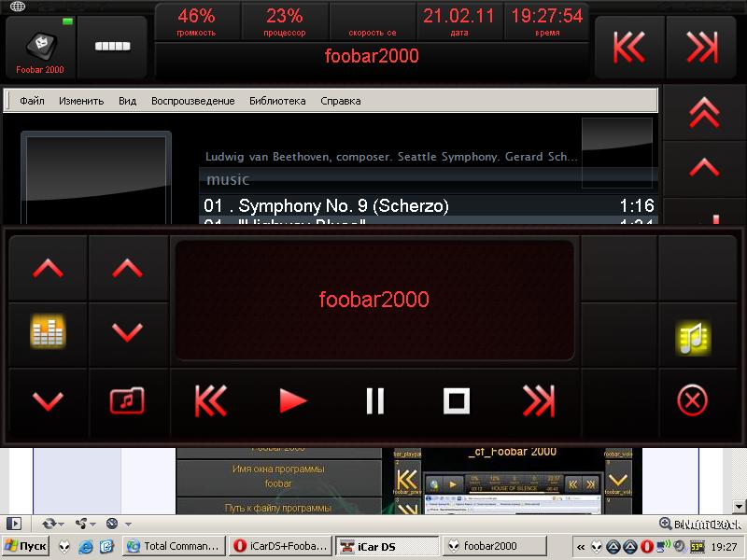
Task: Click the yellow music note icon
Action: pos(692,337)
